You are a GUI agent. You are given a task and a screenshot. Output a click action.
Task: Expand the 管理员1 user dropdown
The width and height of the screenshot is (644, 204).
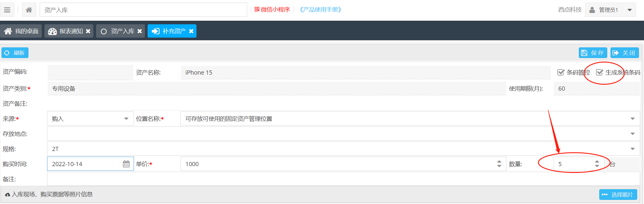[x=610, y=10]
